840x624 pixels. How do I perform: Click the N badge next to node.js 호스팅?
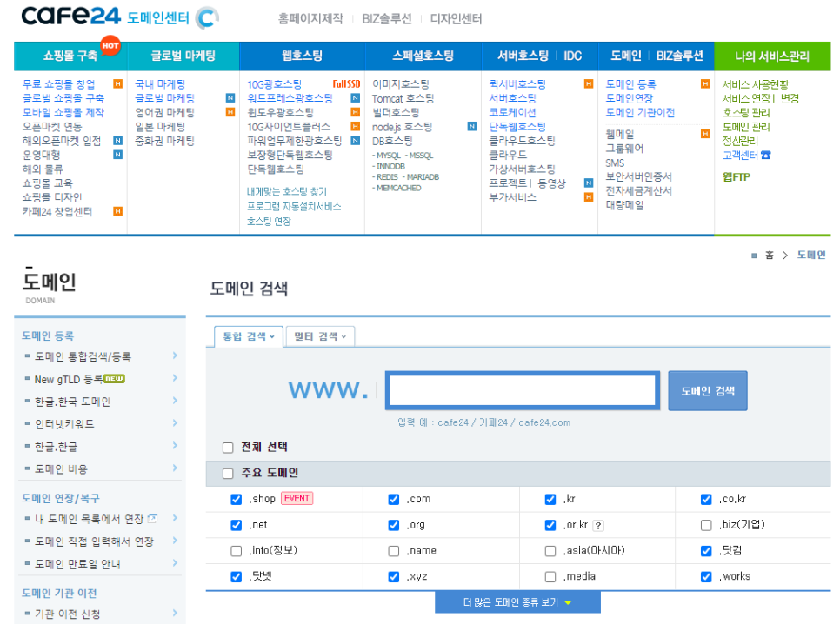(472, 126)
